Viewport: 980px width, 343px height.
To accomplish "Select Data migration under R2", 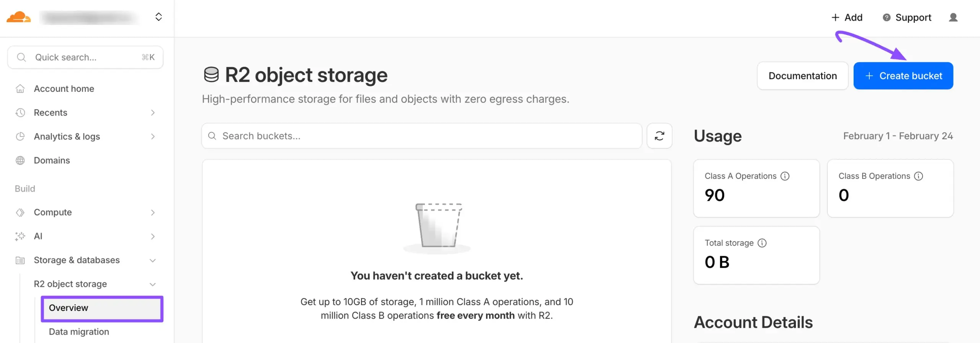I will (x=79, y=332).
